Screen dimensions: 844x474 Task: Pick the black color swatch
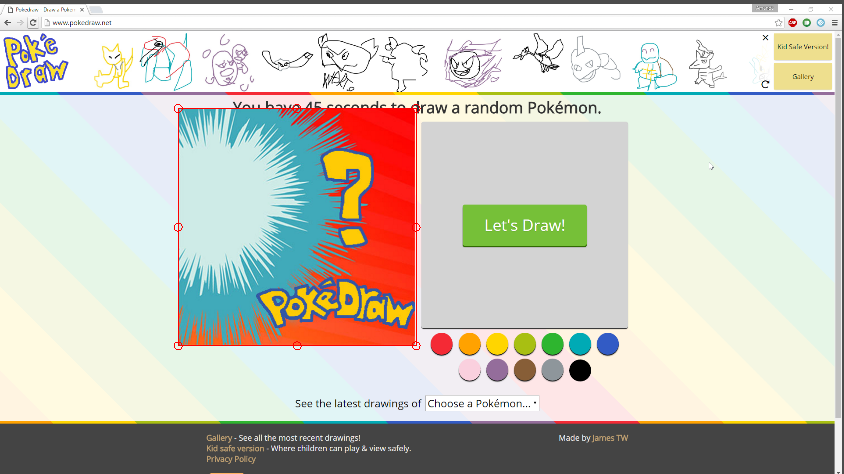pos(580,370)
